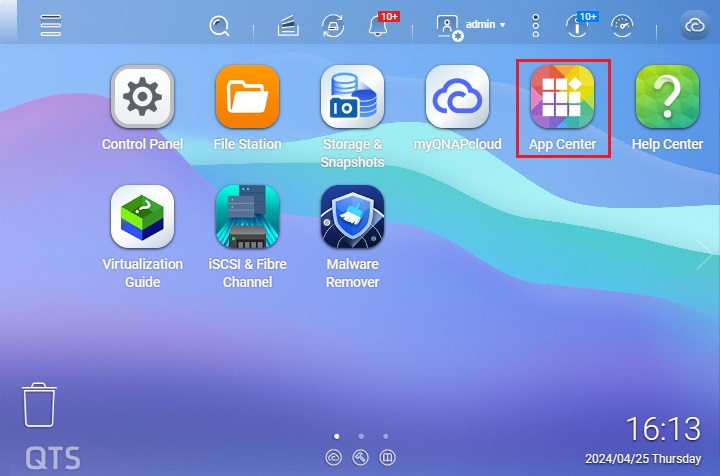720x476 pixels.
Task: Open the Recycle Bin trash icon
Action: (39, 405)
